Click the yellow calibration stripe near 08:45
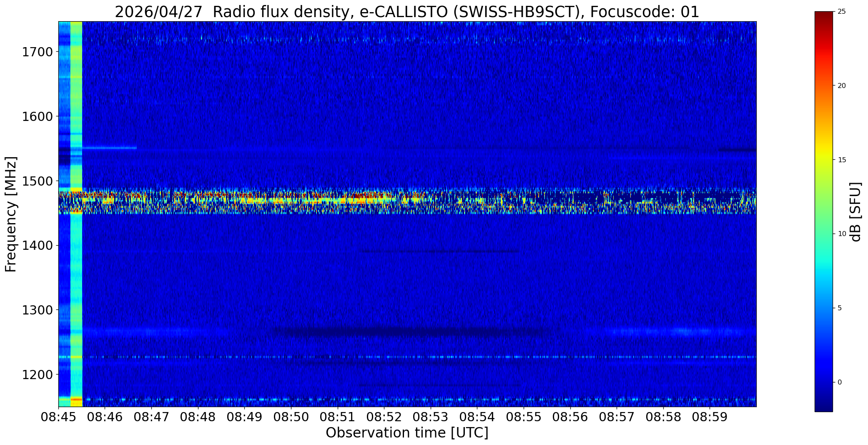 point(76,214)
